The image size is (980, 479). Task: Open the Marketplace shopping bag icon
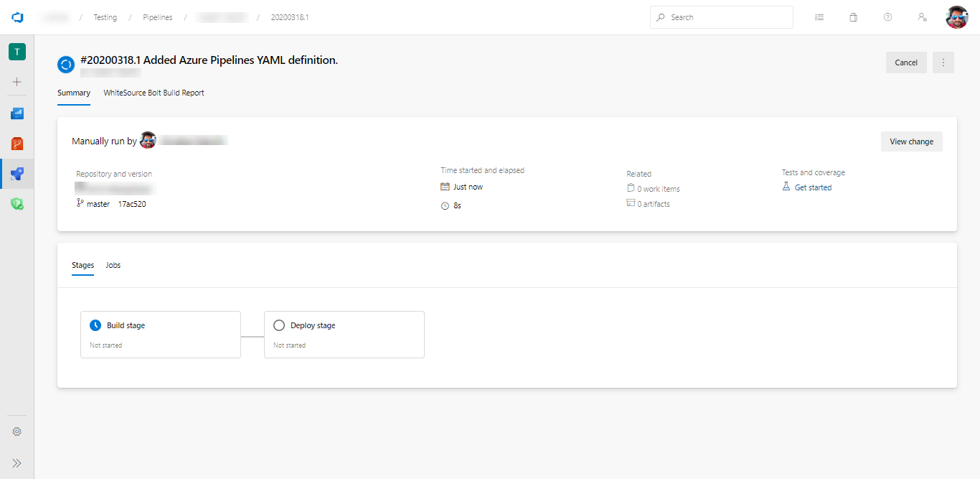pos(853,17)
